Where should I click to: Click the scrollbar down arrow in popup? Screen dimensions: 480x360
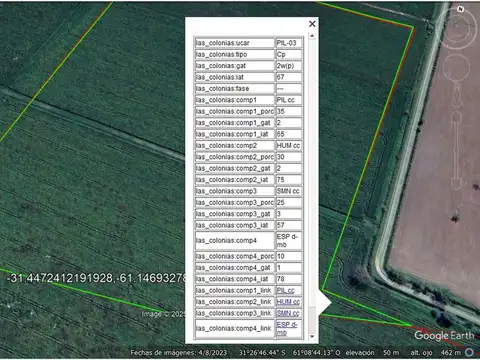tap(312, 337)
